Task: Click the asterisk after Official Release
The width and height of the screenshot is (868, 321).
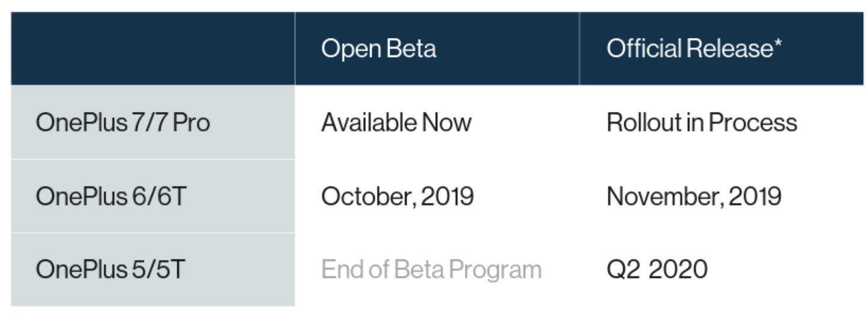Action: click(778, 43)
